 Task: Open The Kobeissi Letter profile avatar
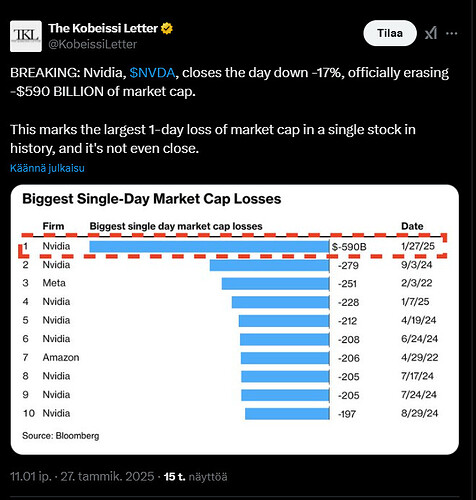click(x=26, y=36)
